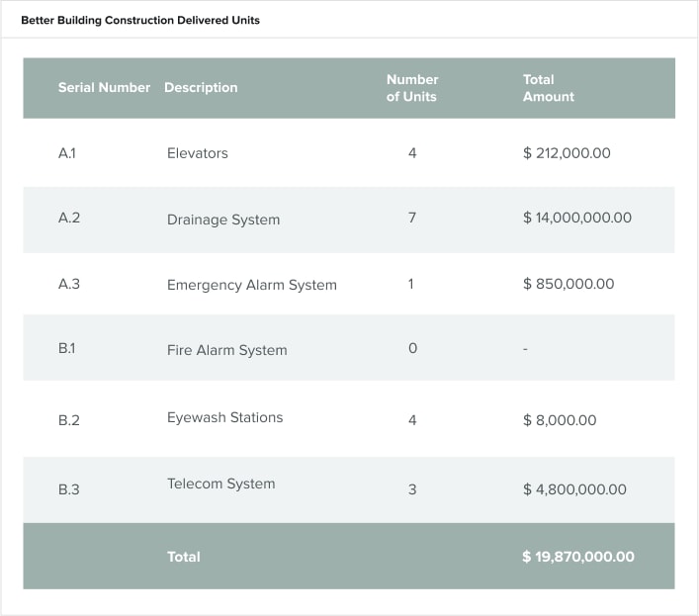This screenshot has width=699, height=616.
Task: Select the amount '$ 850,000.00'
Action: pyautogui.click(x=568, y=284)
